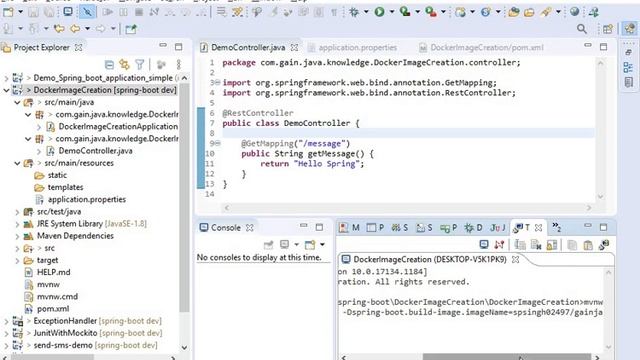Click the Open Type folder icon
640x360 pixels.
coord(514,12)
